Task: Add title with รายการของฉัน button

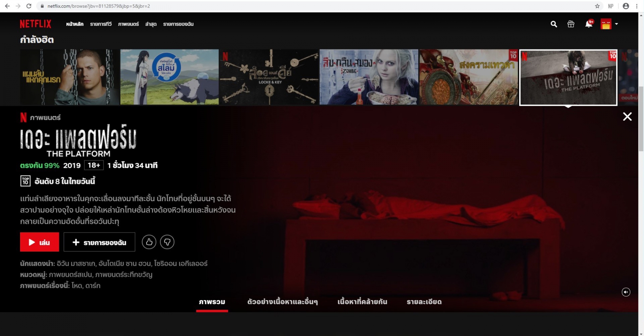Action: 99,242
